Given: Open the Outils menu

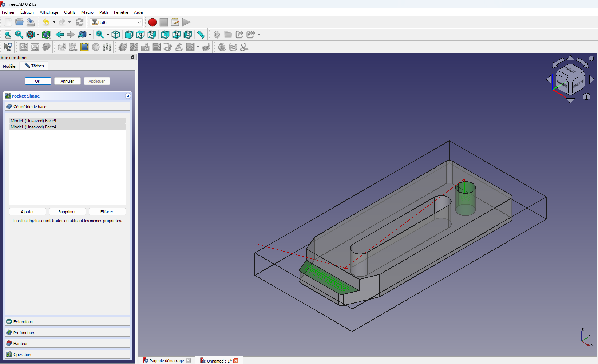Looking at the screenshot, I should pos(70,12).
